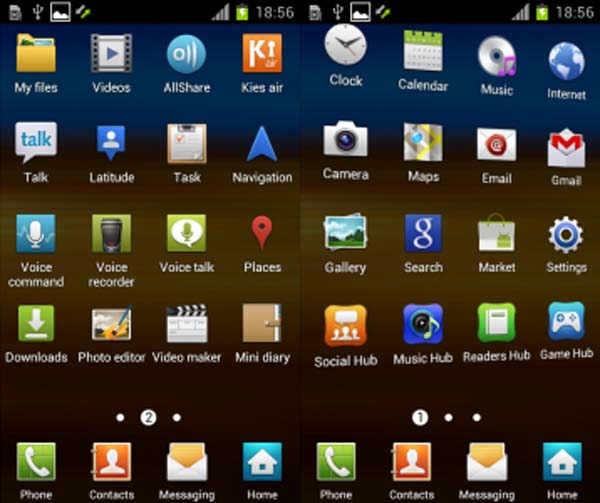Image resolution: width=600 pixels, height=503 pixels.
Task: Open the Email app
Action: (x=497, y=144)
